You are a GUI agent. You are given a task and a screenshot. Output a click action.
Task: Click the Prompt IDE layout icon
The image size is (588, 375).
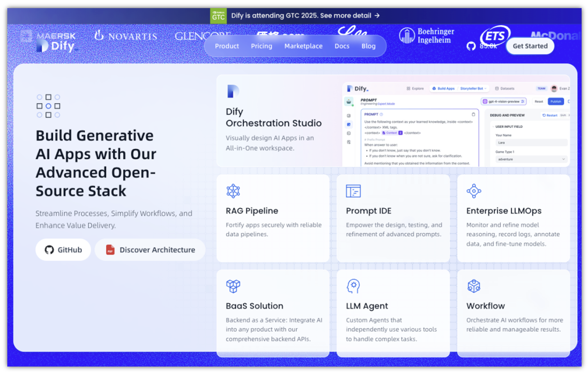click(353, 191)
